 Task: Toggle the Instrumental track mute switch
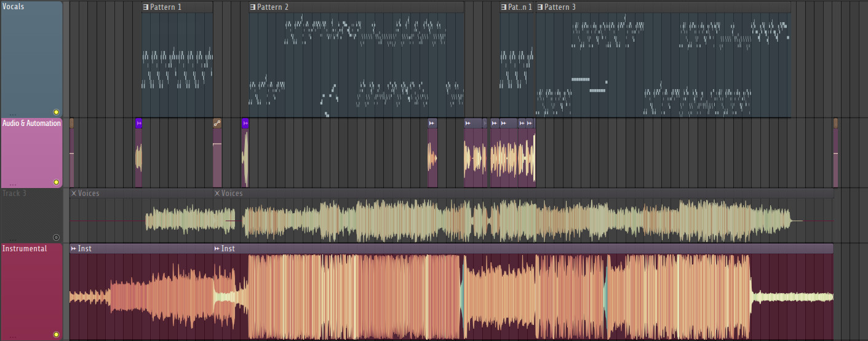point(56,335)
